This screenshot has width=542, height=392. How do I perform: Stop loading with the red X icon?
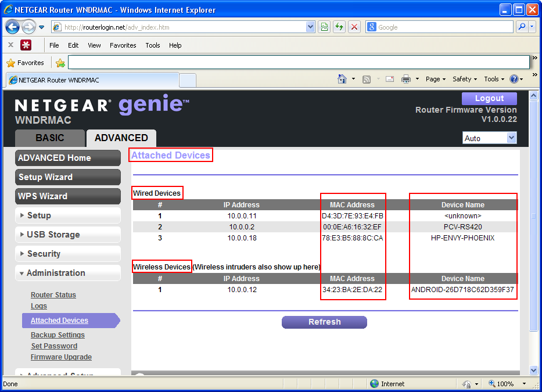coord(354,27)
